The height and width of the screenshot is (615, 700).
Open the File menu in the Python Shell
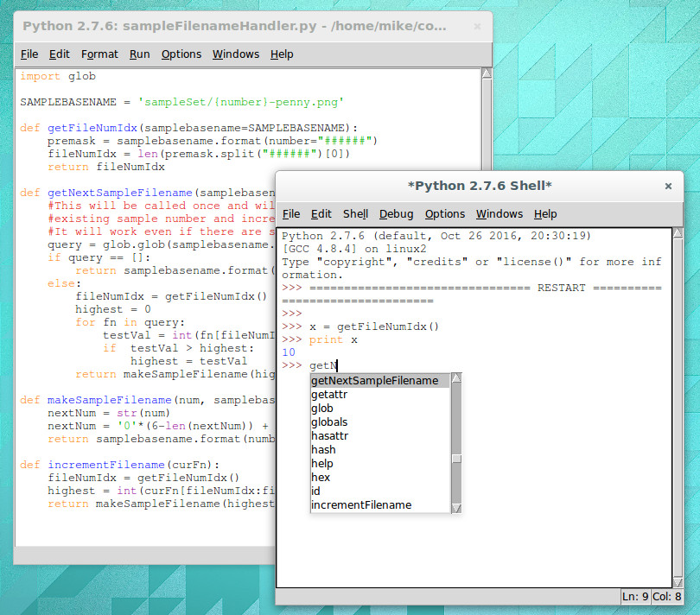pos(291,213)
